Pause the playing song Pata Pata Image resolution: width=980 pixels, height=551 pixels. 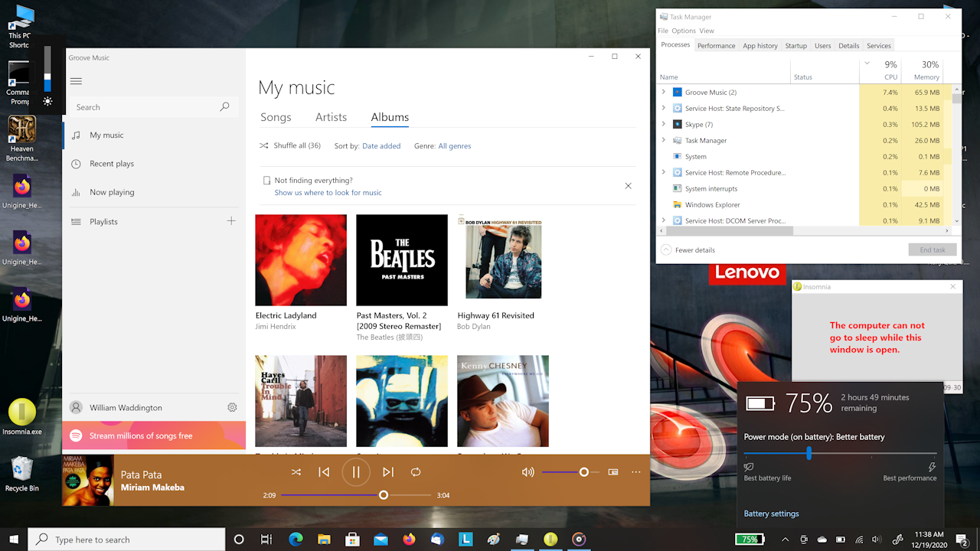tap(356, 472)
